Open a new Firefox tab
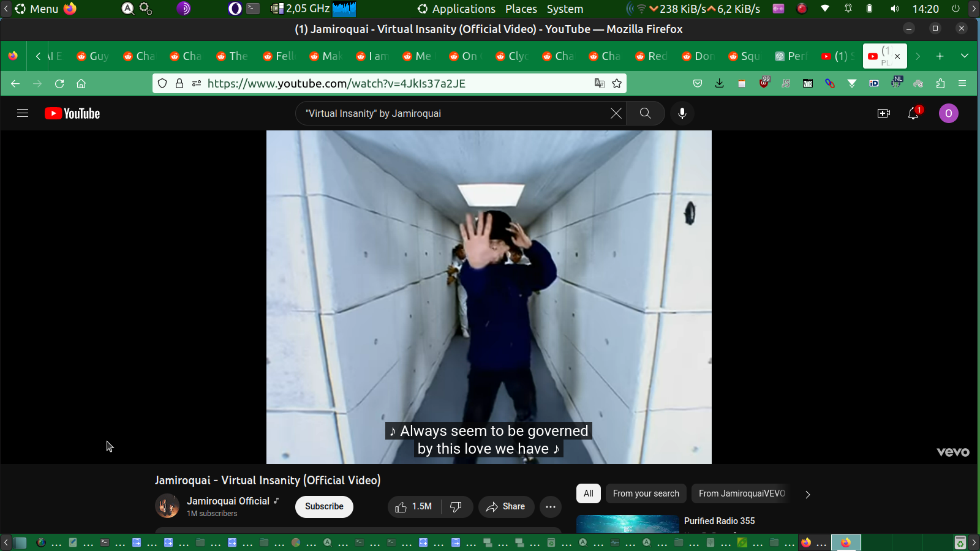Image resolution: width=980 pixels, height=551 pixels. (940, 56)
